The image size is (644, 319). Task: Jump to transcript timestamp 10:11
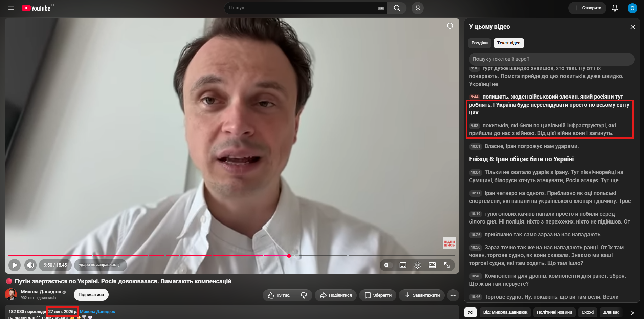[x=475, y=193]
